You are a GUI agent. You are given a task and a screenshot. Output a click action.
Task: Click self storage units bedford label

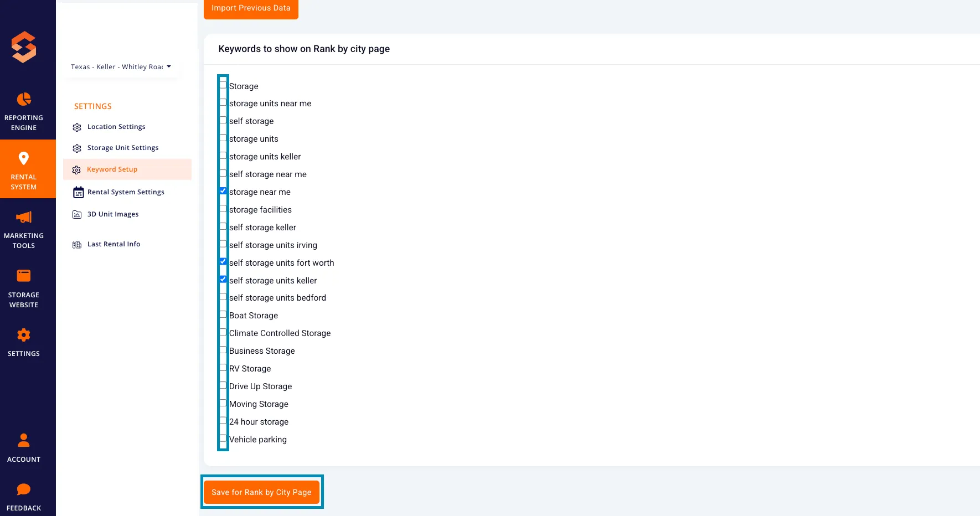[277, 298]
